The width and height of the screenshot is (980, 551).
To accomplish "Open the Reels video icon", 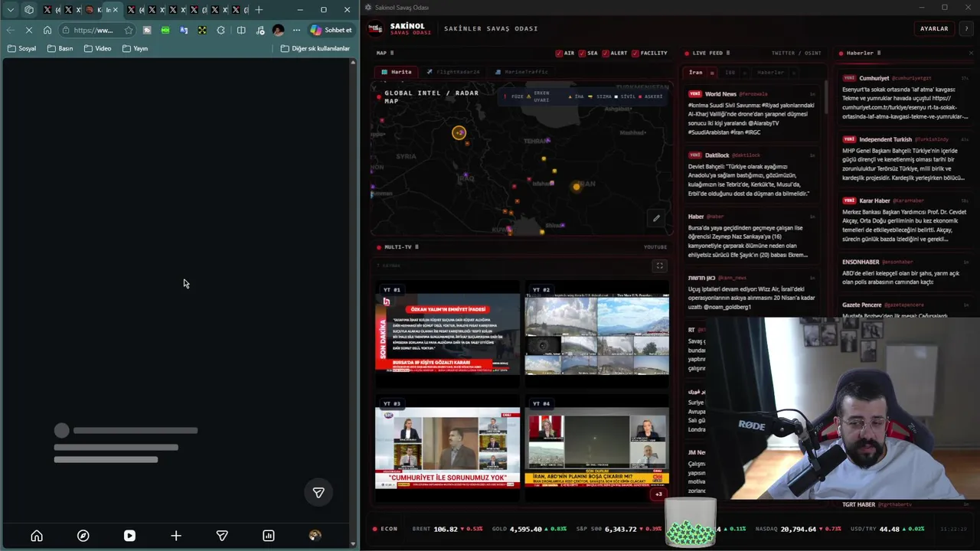I will pos(129,536).
